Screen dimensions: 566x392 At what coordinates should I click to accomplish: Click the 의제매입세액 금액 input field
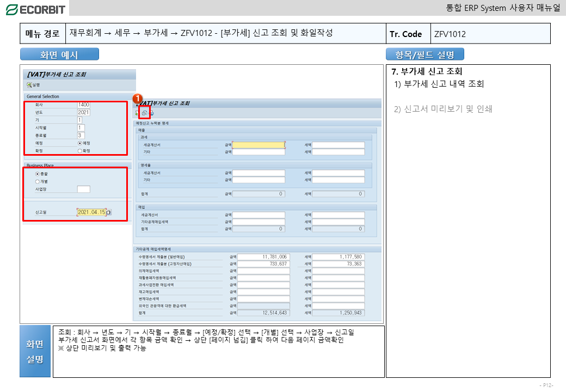(x=264, y=271)
